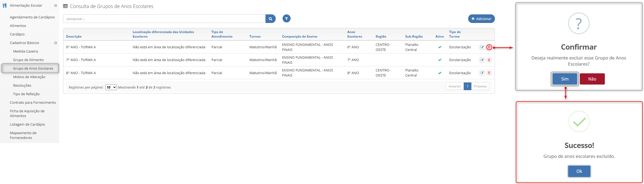644x184 pixels.
Task: Open the filter funnel icon
Action: pyautogui.click(x=286, y=18)
